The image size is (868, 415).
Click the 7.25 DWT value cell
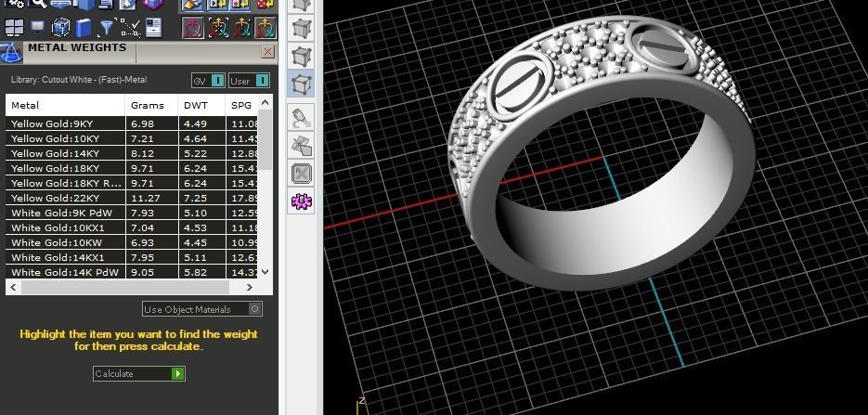click(201, 198)
